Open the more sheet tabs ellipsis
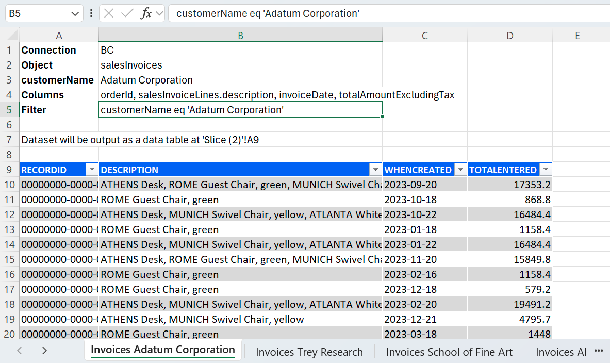This screenshot has width=610, height=364. click(x=599, y=351)
